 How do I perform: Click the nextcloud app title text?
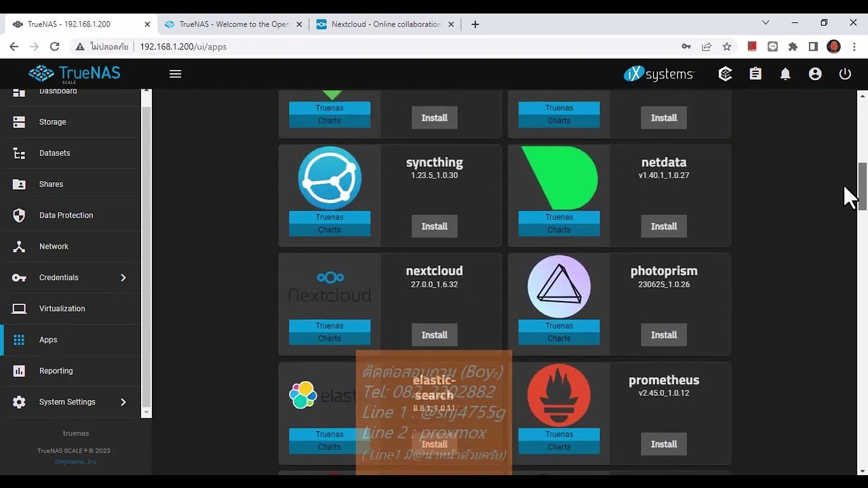coord(435,271)
